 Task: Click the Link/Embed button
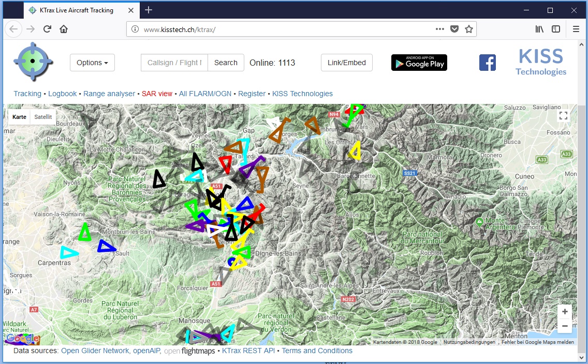click(x=346, y=63)
